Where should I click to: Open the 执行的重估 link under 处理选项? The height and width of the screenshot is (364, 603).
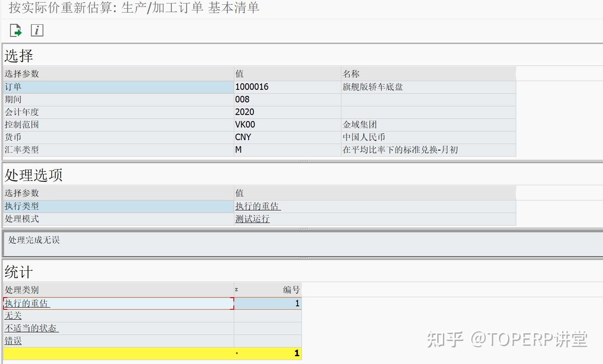click(257, 207)
